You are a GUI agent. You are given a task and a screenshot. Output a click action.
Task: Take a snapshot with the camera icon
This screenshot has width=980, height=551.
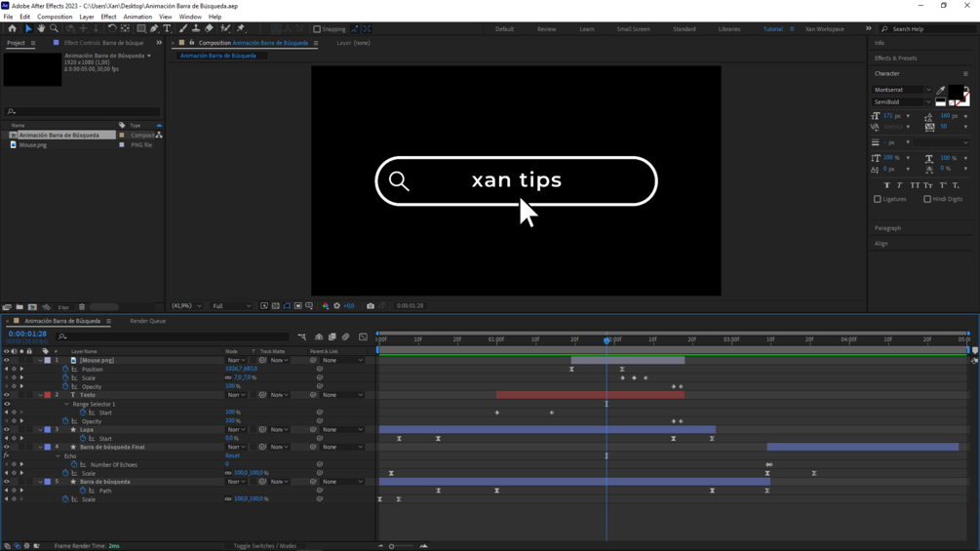370,306
